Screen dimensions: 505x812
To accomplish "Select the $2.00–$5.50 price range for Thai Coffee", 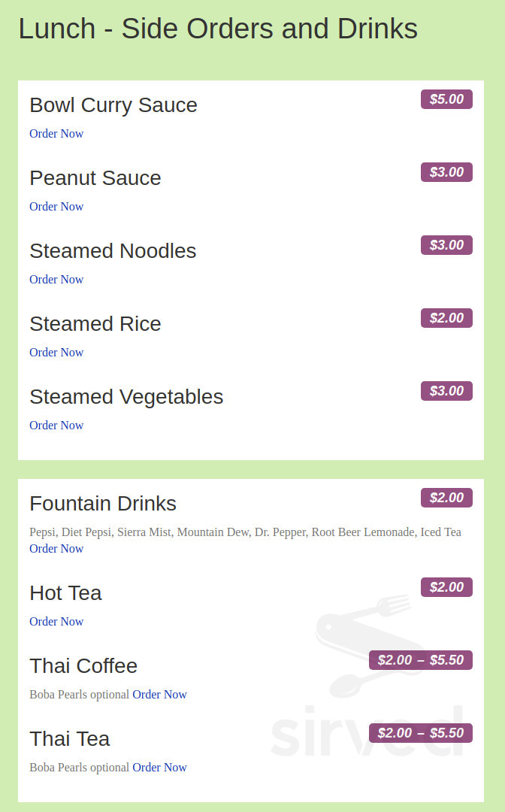I will (x=421, y=659).
